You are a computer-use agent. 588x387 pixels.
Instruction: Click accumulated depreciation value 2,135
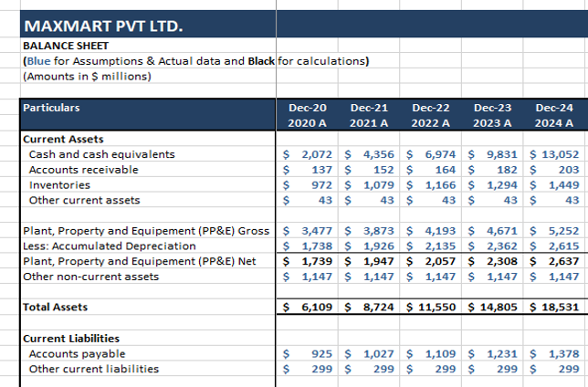(440, 246)
